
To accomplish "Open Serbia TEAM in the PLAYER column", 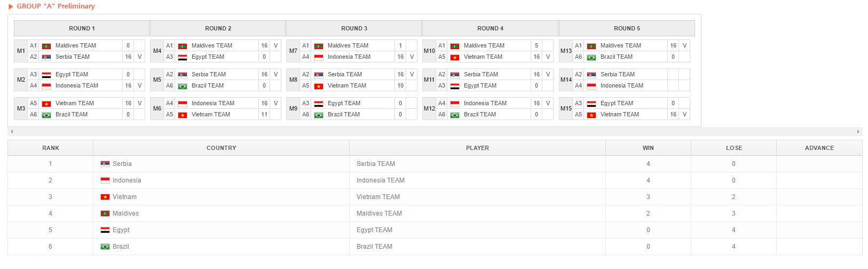I will point(376,164).
